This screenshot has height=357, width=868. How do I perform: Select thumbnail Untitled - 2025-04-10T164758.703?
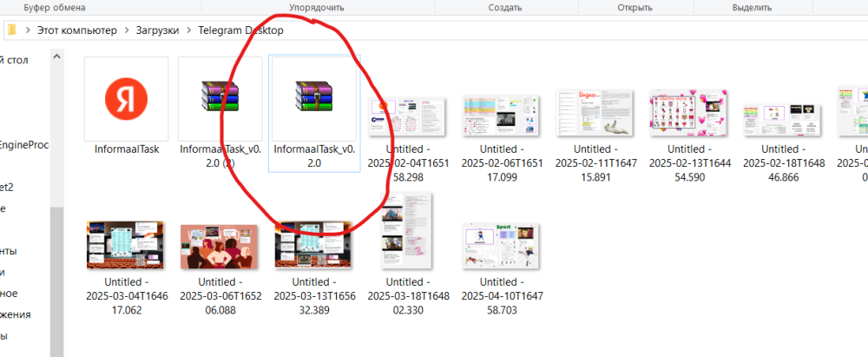tap(502, 246)
